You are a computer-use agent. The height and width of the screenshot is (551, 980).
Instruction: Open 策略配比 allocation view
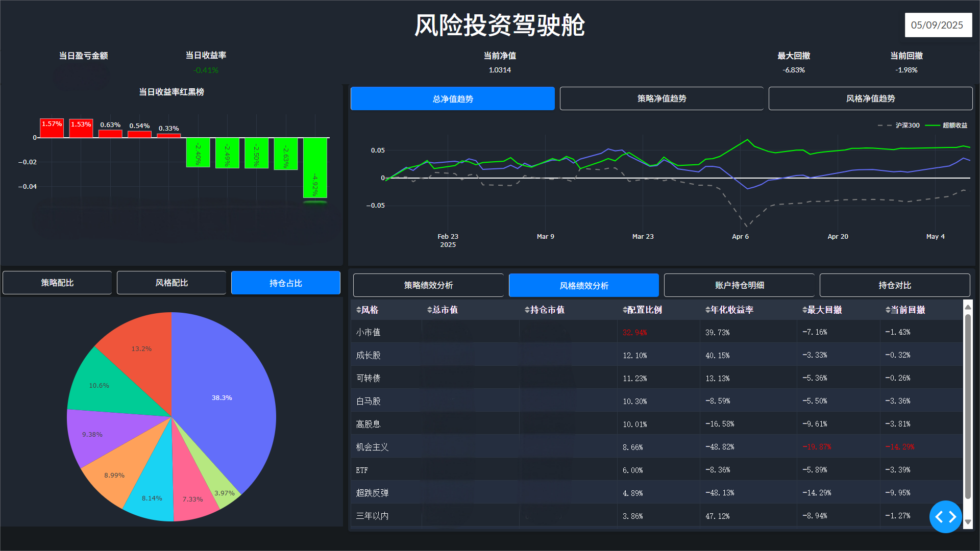tap(57, 283)
